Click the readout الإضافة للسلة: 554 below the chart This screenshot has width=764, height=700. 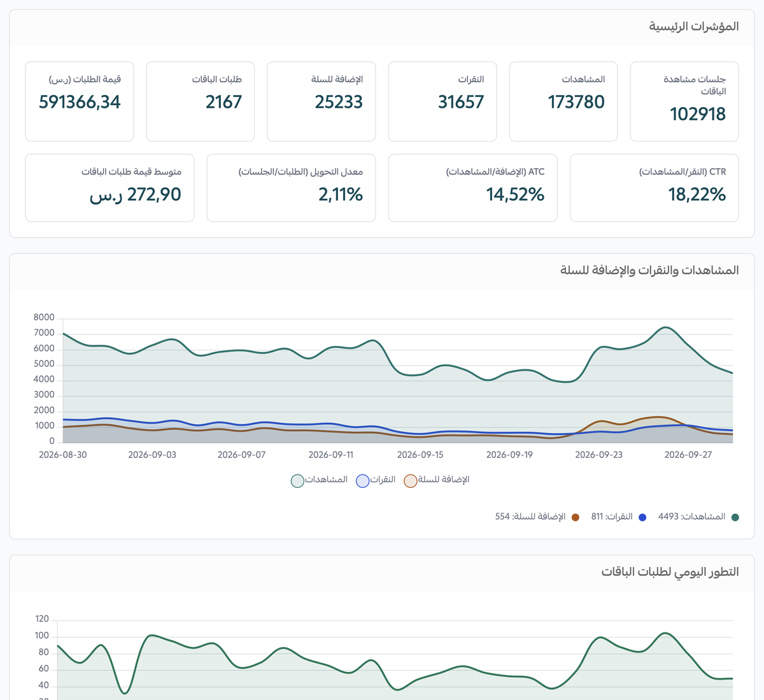[537, 517]
